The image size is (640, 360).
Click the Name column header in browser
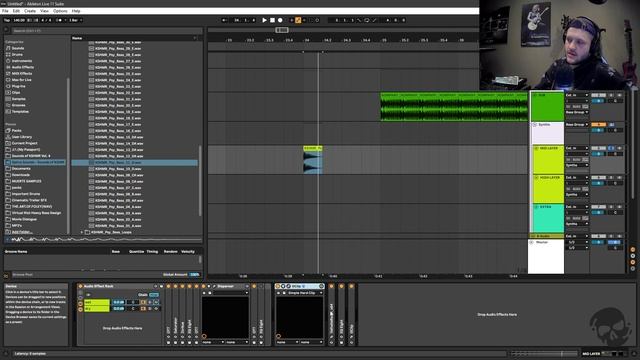[77, 38]
